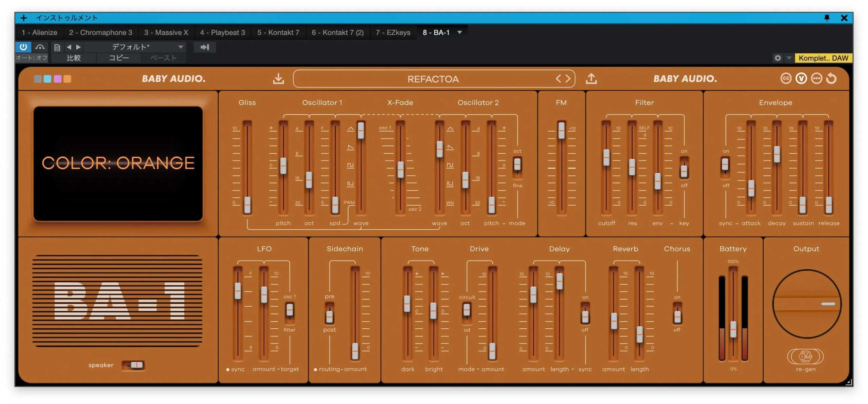This screenshot has width=868, height=404.
Task: Switch to the 7 - EZkeys tab
Action: tap(393, 33)
